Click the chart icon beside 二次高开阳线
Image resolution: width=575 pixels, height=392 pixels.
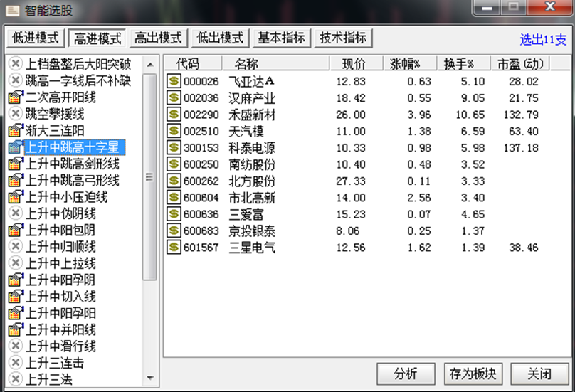[16, 97]
